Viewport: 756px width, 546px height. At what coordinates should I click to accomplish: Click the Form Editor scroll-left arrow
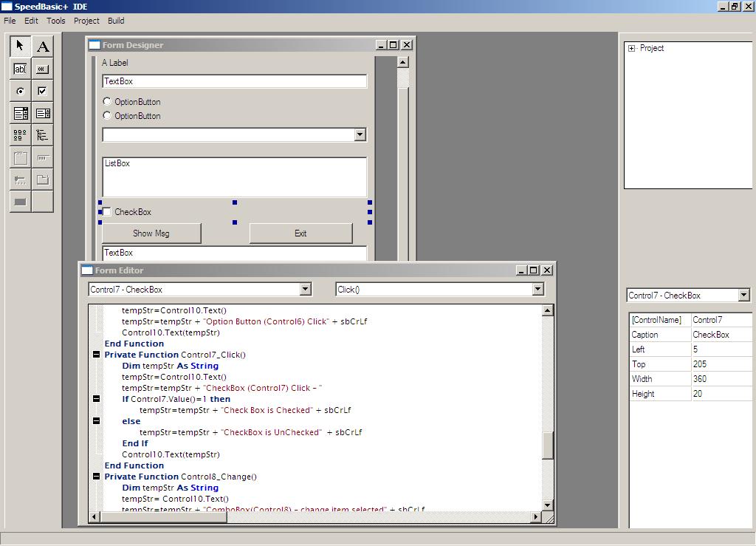(94, 517)
